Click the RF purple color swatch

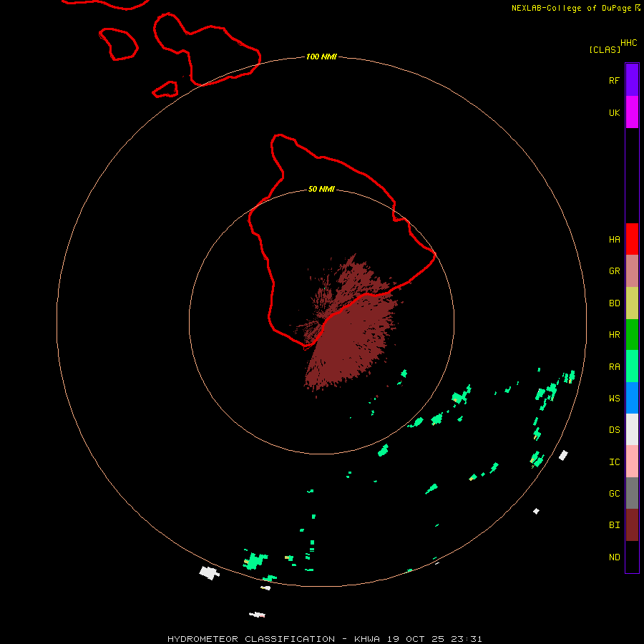click(632, 80)
